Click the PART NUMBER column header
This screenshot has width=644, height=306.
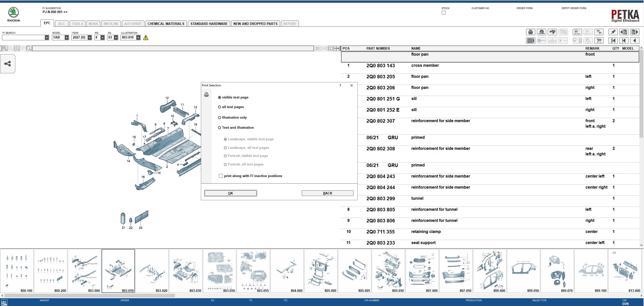pyautogui.click(x=378, y=48)
